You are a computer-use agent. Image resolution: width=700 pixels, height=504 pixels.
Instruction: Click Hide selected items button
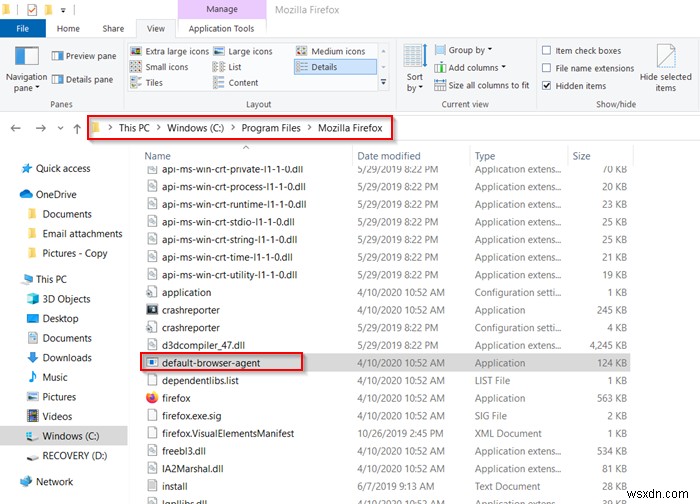(x=666, y=69)
